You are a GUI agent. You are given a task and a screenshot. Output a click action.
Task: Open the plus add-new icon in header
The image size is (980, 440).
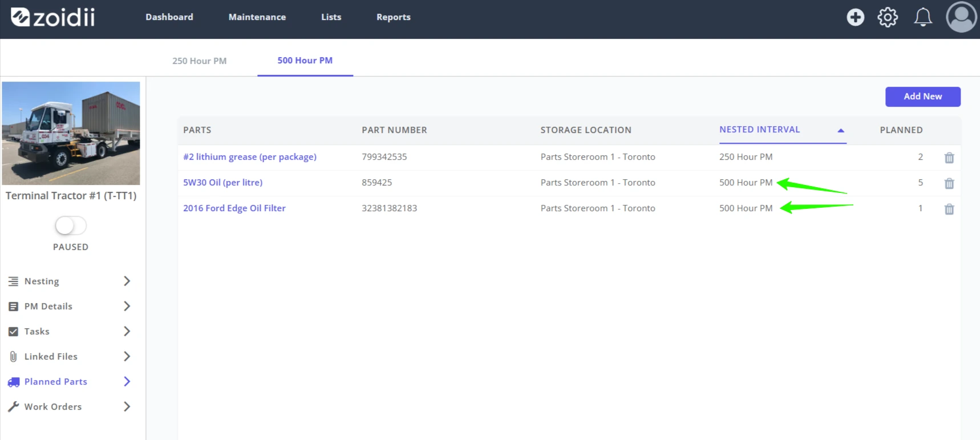(855, 17)
